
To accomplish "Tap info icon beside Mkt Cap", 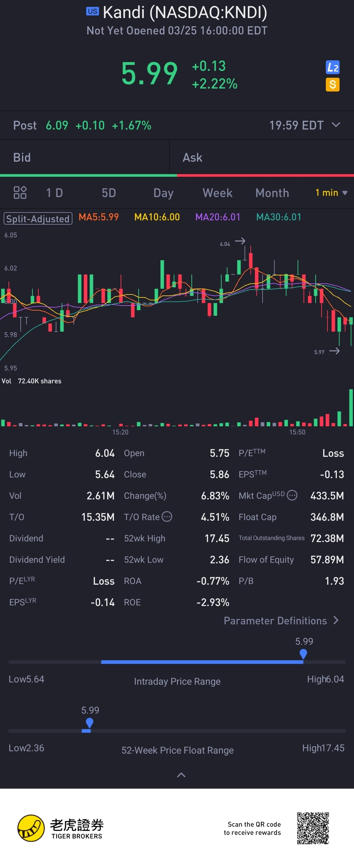I will click(292, 495).
